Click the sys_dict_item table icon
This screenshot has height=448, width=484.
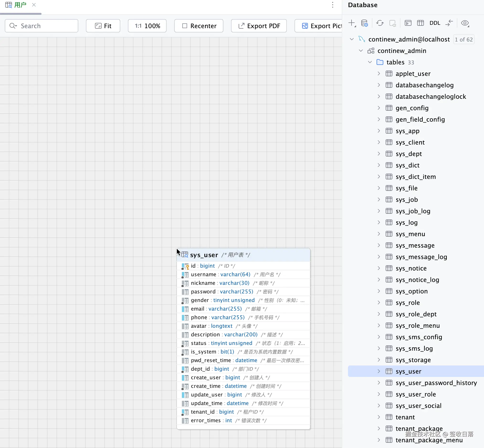[x=389, y=177]
